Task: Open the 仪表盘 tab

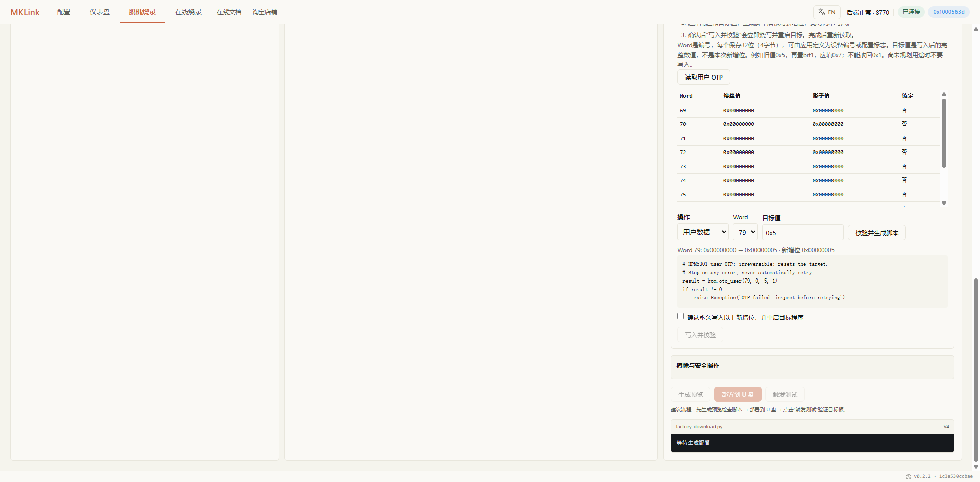Action: [100, 12]
